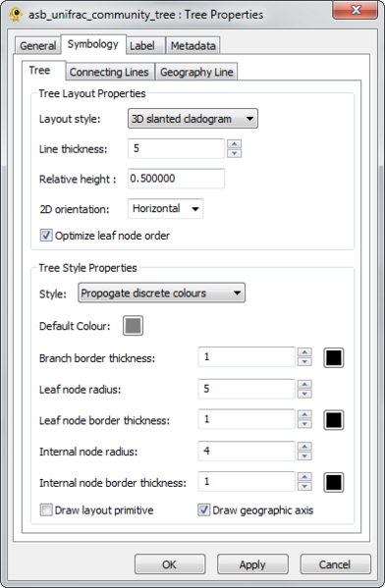Screen dimensions: 385x588
Task: Decrease Internal node radius
Action: point(304,455)
